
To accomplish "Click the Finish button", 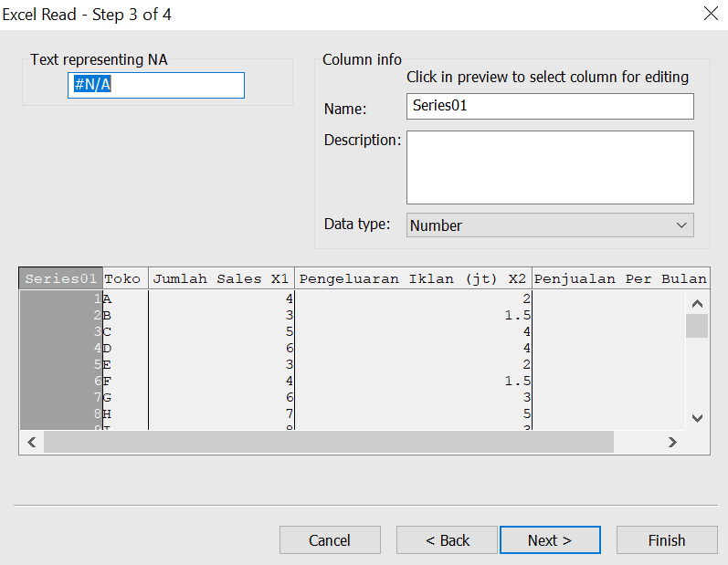I will coord(666,540).
